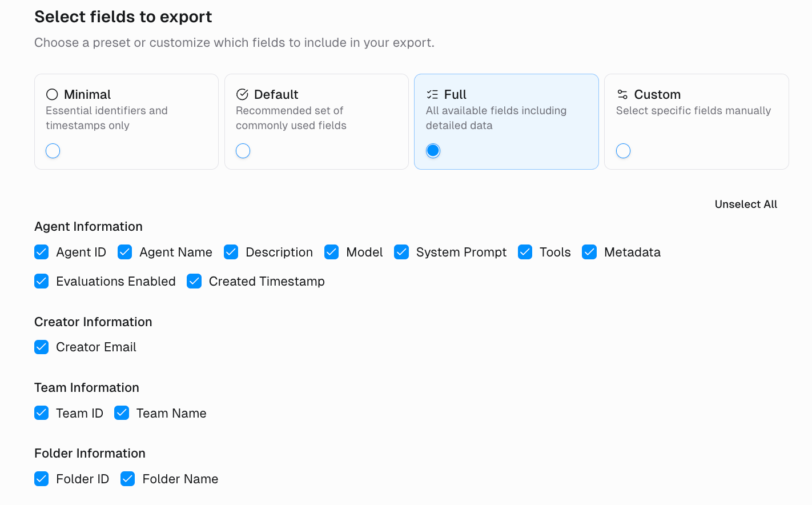Viewport: 812px width, 505px height.
Task: Toggle the Description checkbox
Action: pos(231,252)
